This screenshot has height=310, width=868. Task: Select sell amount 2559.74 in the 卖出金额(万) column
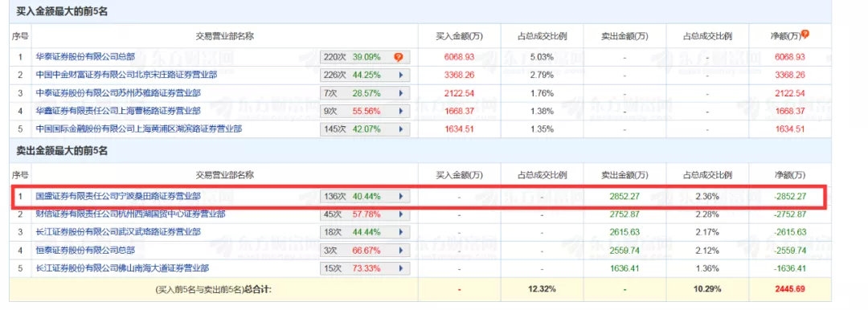pyautogui.click(x=625, y=251)
